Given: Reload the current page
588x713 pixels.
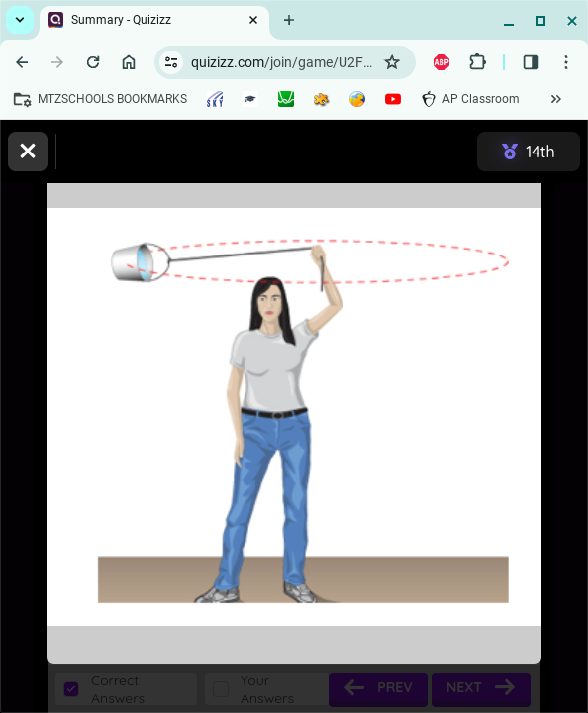Looking at the screenshot, I should point(93,62).
